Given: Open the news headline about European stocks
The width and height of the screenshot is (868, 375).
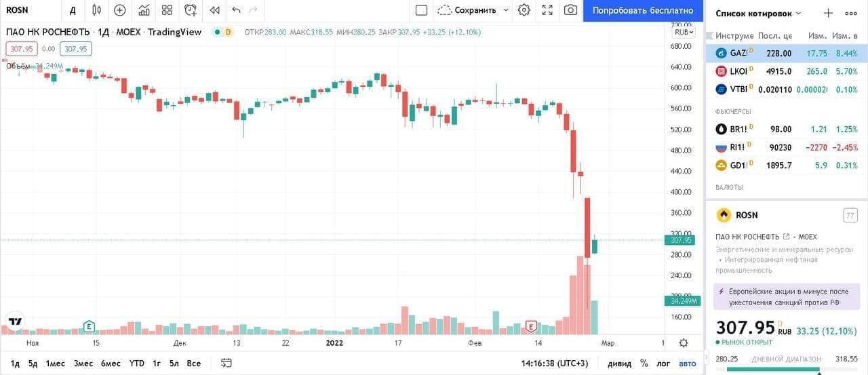Looking at the screenshot, I should click(787, 296).
